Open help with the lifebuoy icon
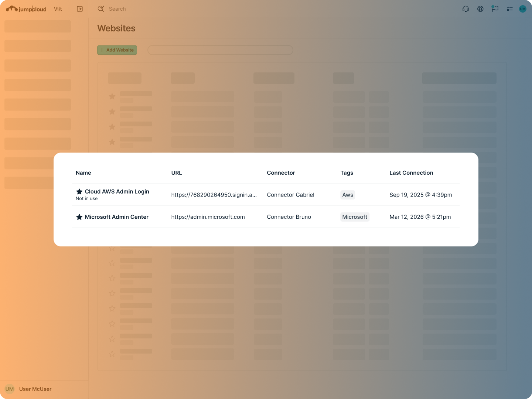Screen dimensions: 532x399 tap(480, 9)
